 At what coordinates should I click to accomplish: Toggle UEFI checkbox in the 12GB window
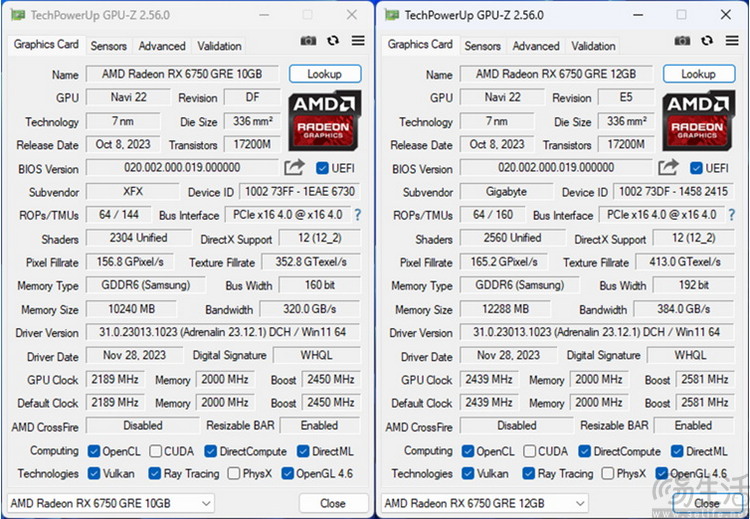[696, 168]
